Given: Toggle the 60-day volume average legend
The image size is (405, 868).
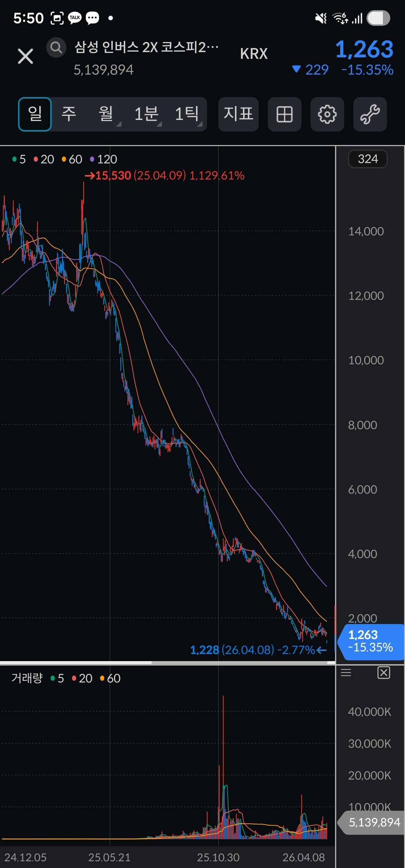Looking at the screenshot, I should pos(110,678).
